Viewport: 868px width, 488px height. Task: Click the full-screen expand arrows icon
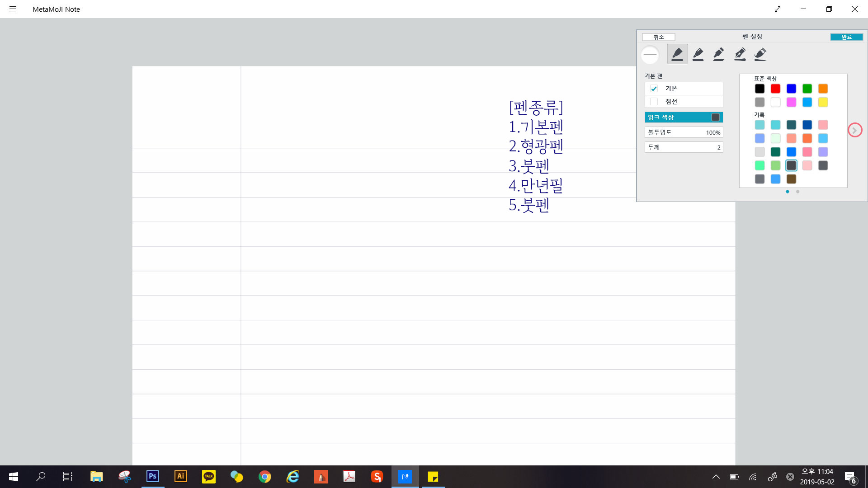[778, 9]
